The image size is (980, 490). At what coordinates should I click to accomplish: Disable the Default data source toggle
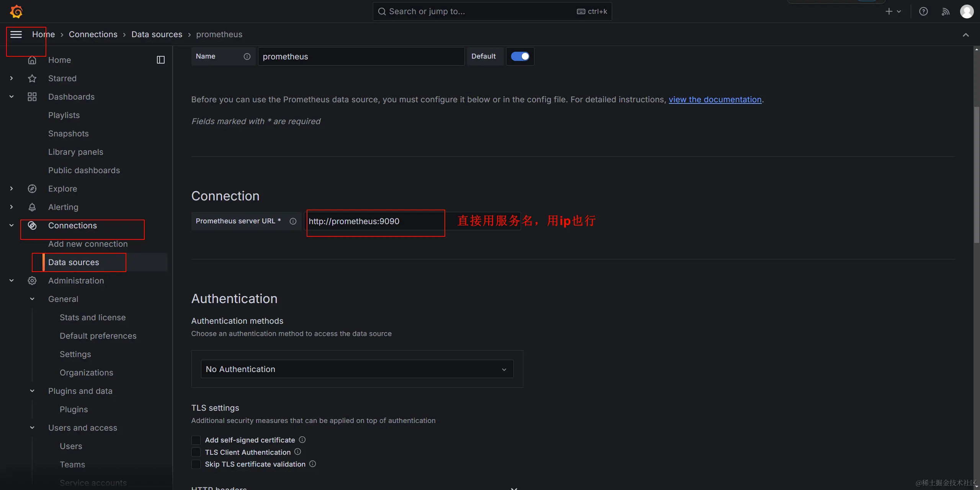(520, 56)
